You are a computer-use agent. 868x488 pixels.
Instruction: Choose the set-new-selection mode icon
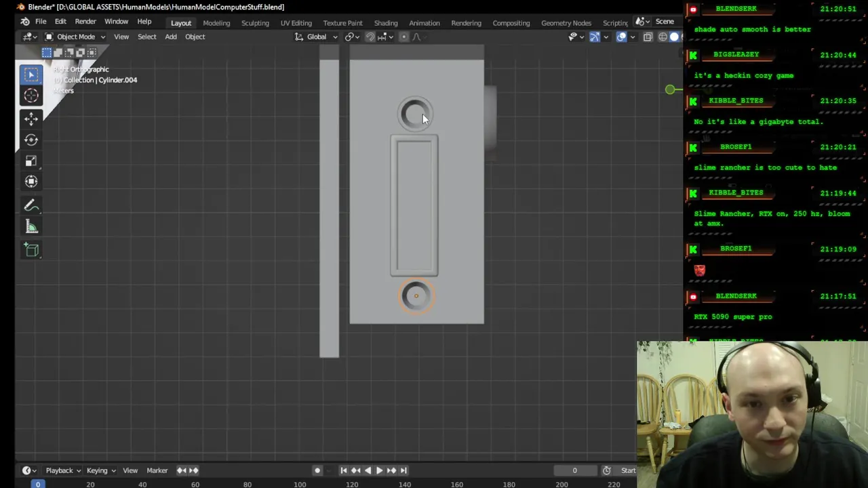[46, 52]
